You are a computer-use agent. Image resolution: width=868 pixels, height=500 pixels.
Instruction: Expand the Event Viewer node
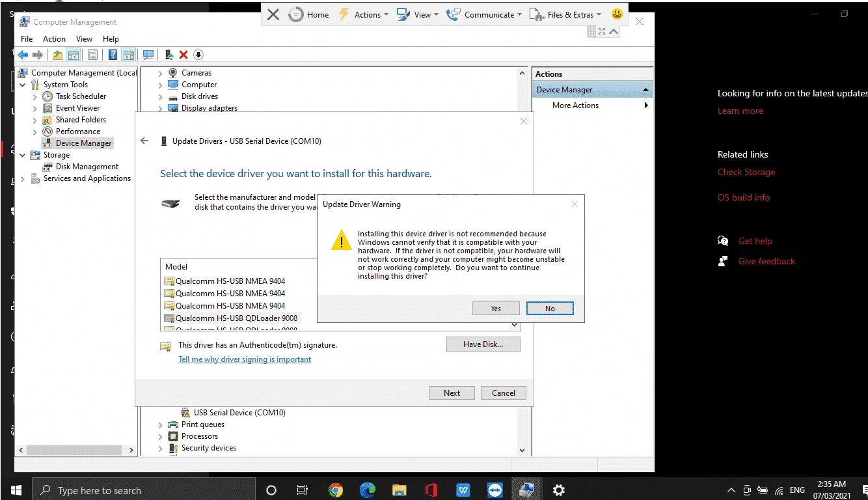(x=35, y=108)
